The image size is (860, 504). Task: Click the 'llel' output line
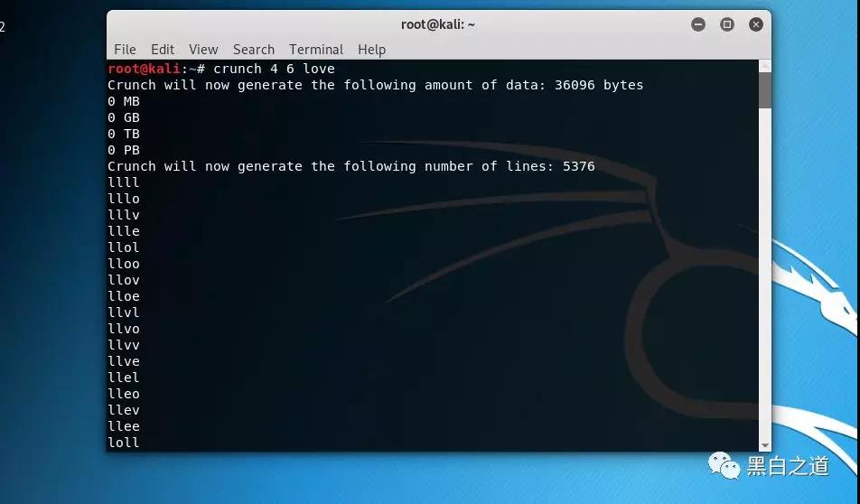point(124,378)
